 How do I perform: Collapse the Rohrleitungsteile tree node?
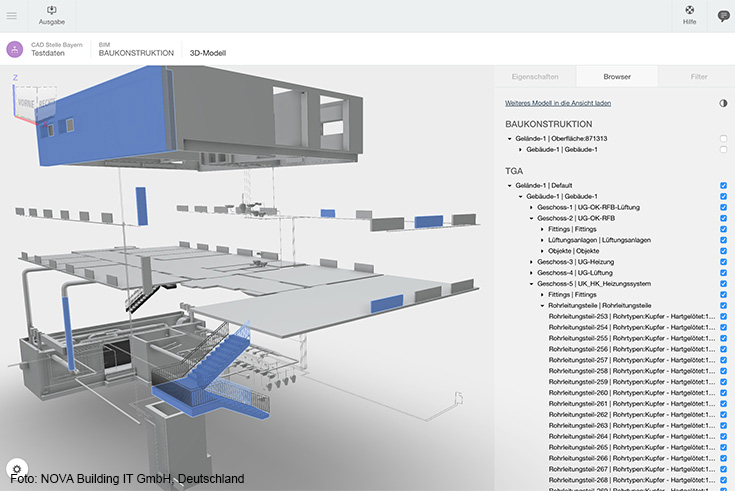543,305
